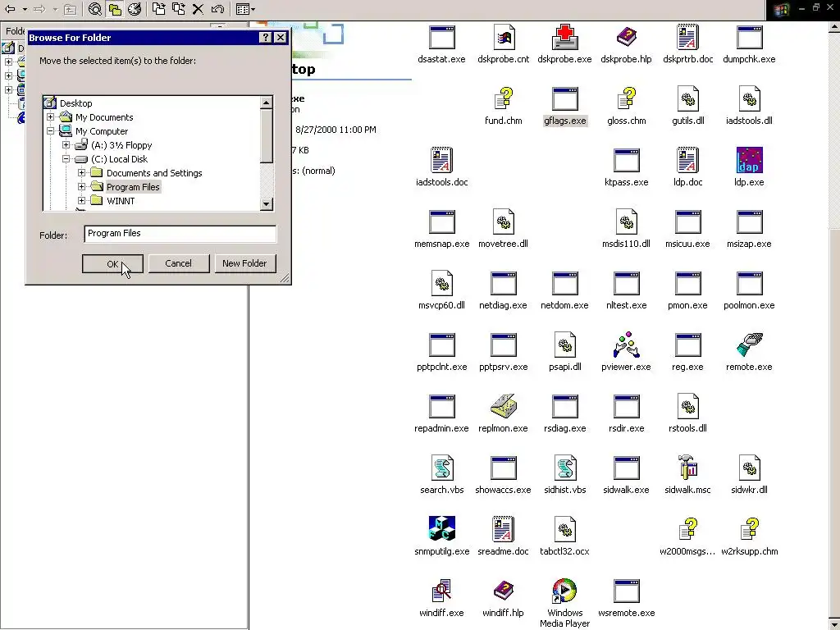840x630 pixels.
Task: Open the History toolbar icon
Action: [x=135, y=9]
